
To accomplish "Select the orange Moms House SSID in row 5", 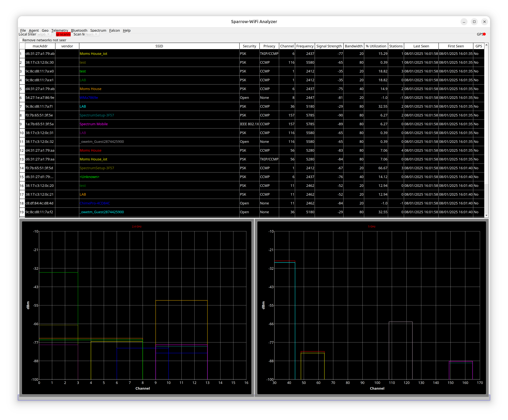I will tap(159, 89).
